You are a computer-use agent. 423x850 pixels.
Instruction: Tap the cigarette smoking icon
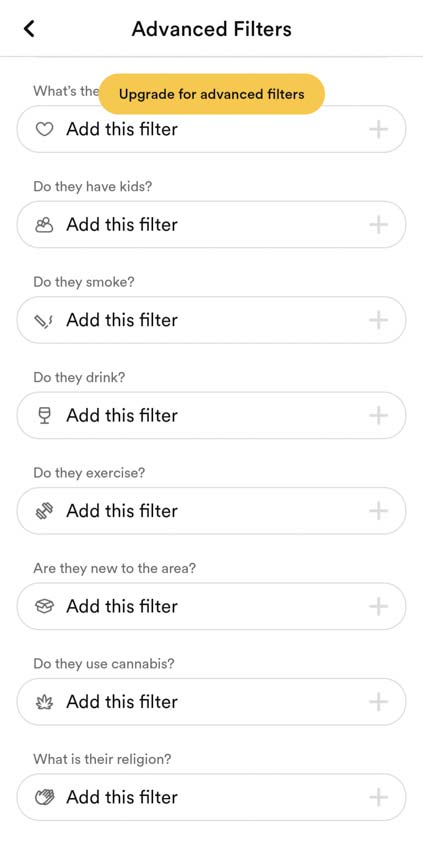coord(44,320)
